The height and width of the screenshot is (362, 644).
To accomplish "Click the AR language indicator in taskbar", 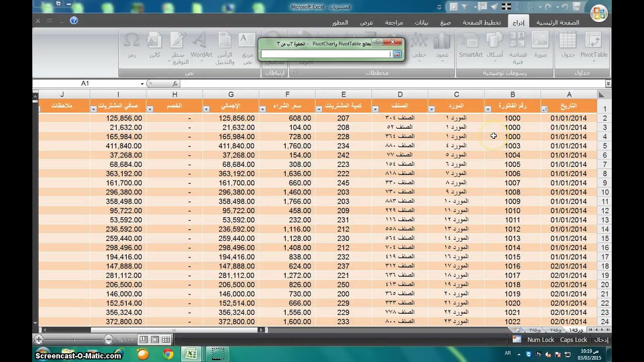I will [507, 353].
